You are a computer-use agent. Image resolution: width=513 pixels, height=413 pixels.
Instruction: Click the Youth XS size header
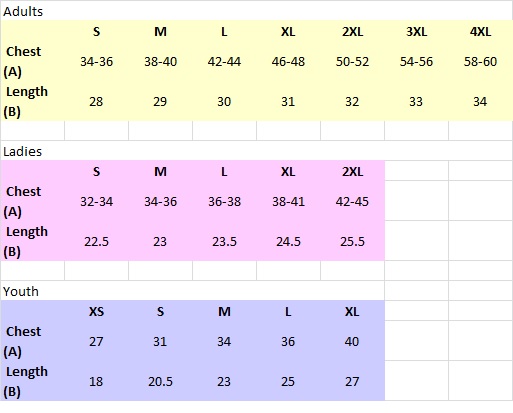coord(96,312)
